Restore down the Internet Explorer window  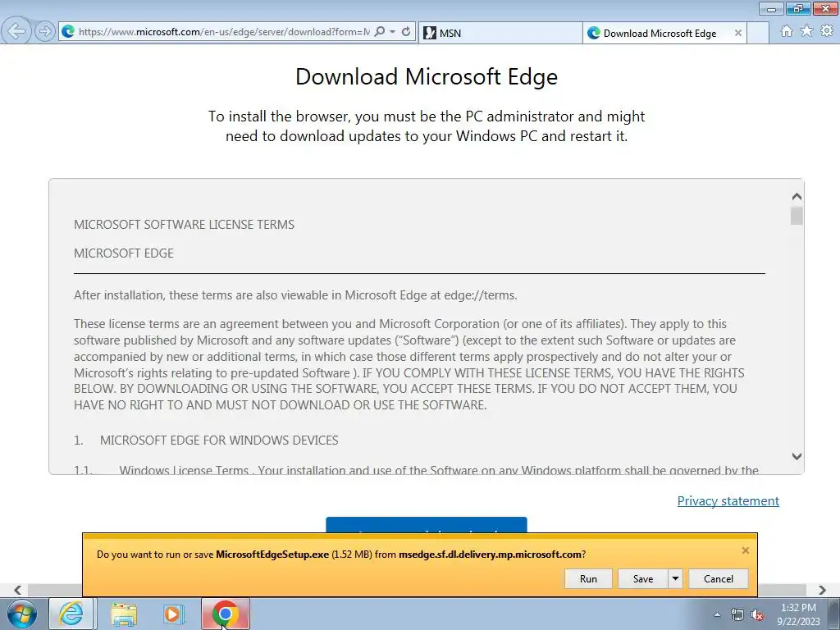pyautogui.click(x=798, y=8)
